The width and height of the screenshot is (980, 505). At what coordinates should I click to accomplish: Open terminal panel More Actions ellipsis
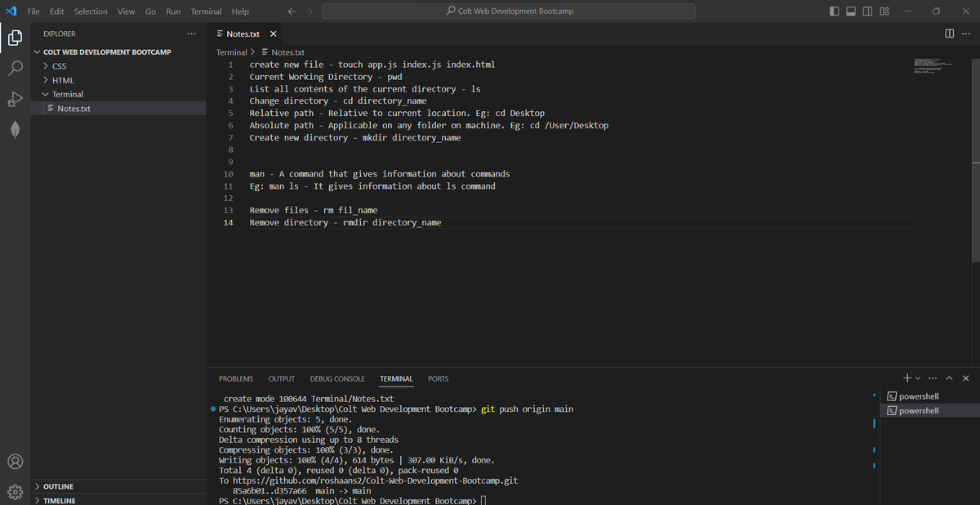coord(933,378)
